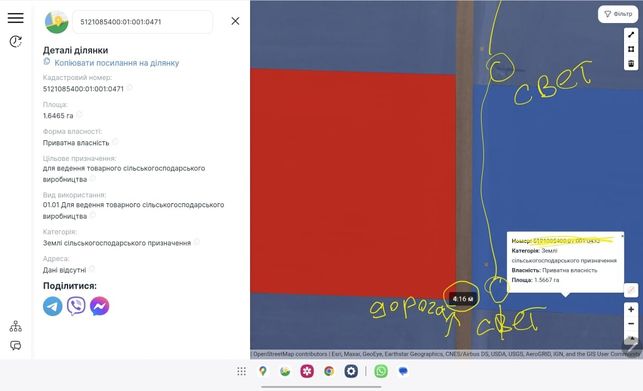
Task: Reset map orientation with compass arrow
Action: coord(631,338)
